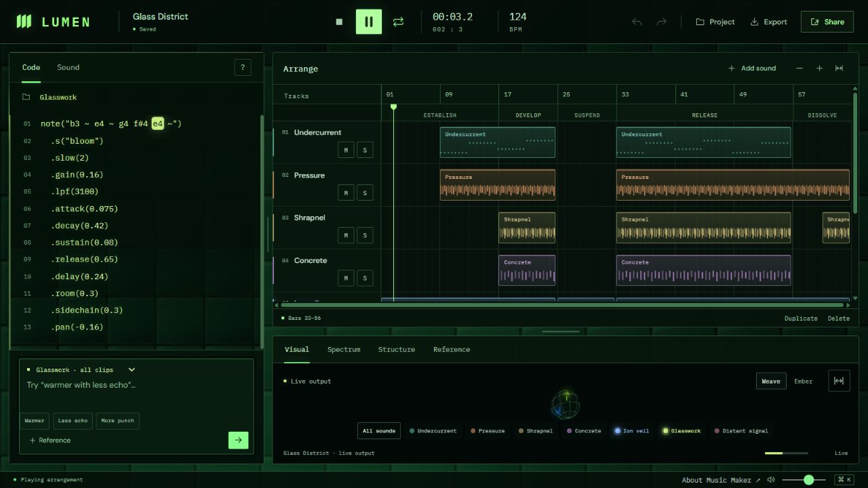Submit the prompt with arrow button
The image size is (868, 488).
[238, 440]
